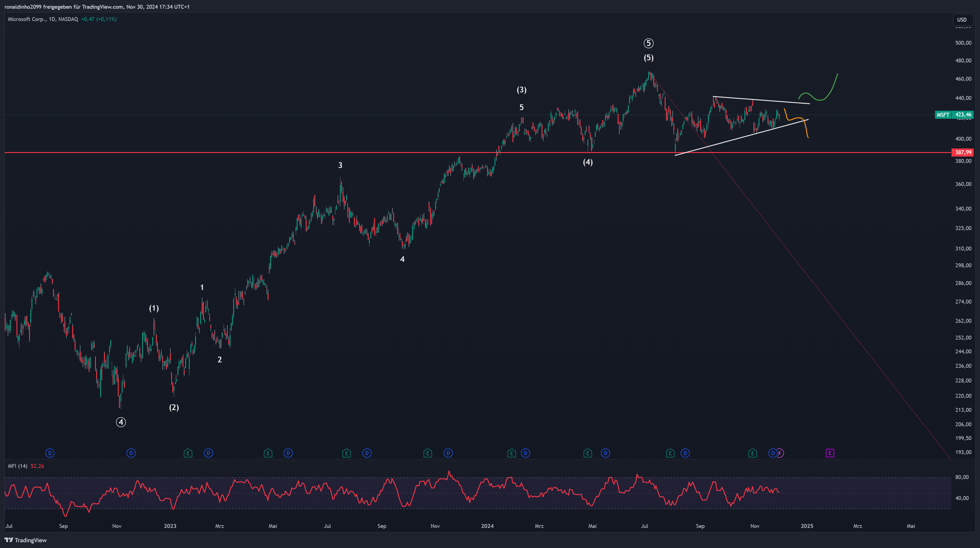980x548 pixels.
Task: Click the leftmost green earnings E marker
Action: pos(188,453)
